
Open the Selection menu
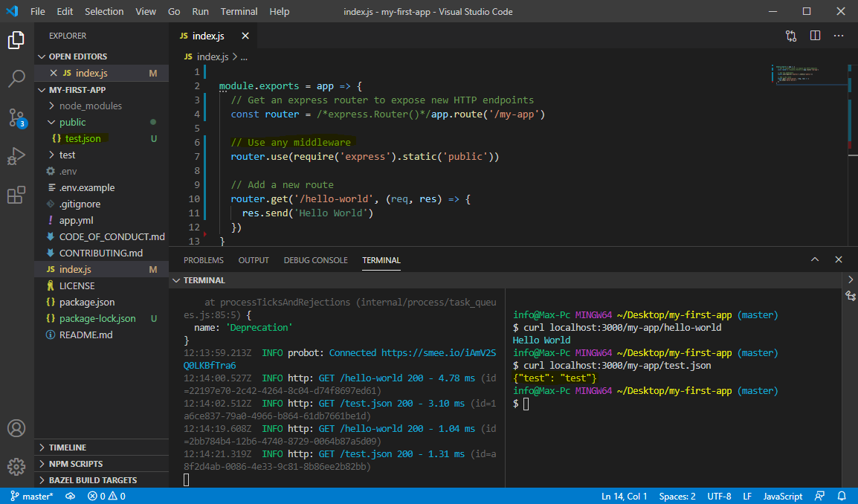104,11
